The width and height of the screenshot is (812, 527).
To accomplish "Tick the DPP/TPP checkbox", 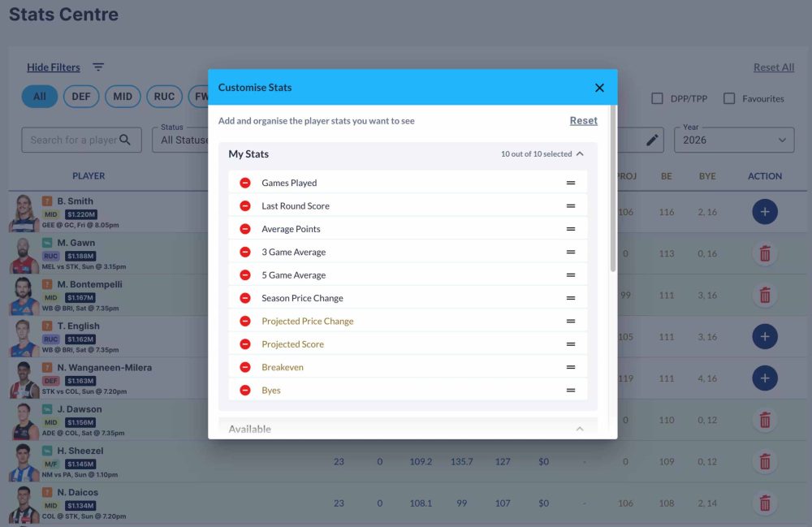I will 658,98.
